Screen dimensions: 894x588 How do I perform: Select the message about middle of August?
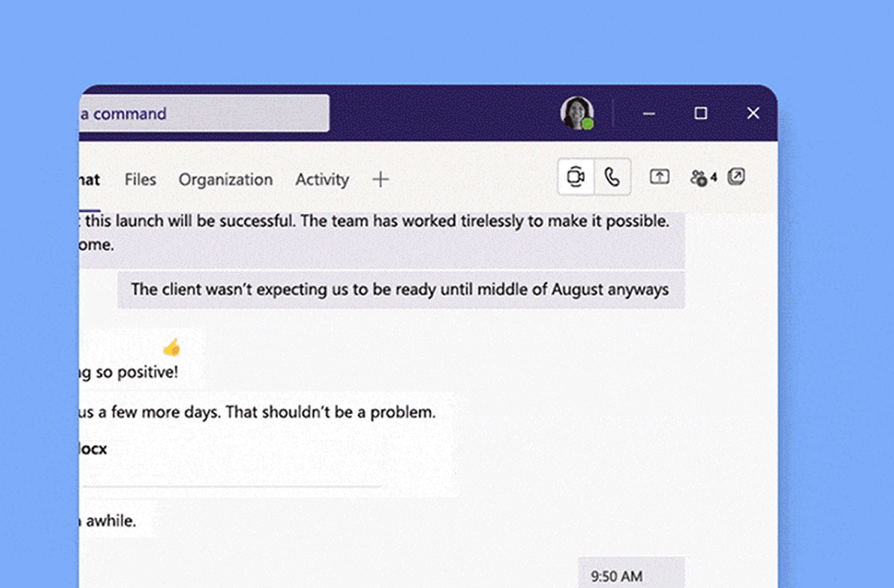coord(400,290)
